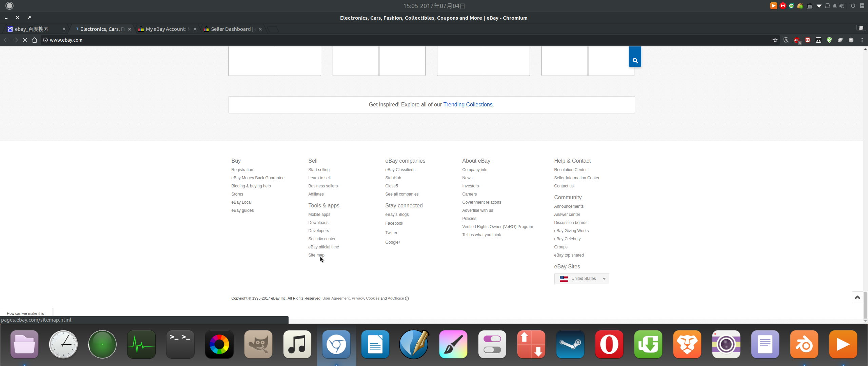Open Trending Collections link

[468, 105]
